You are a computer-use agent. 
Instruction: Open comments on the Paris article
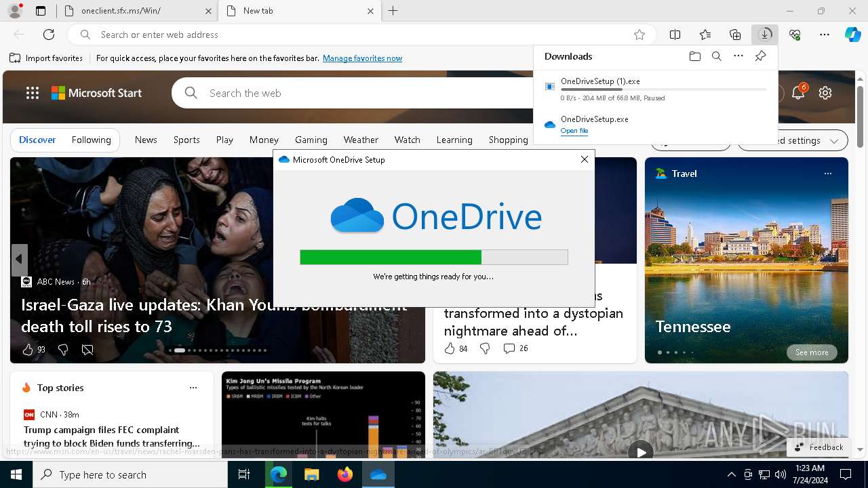coord(515,348)
